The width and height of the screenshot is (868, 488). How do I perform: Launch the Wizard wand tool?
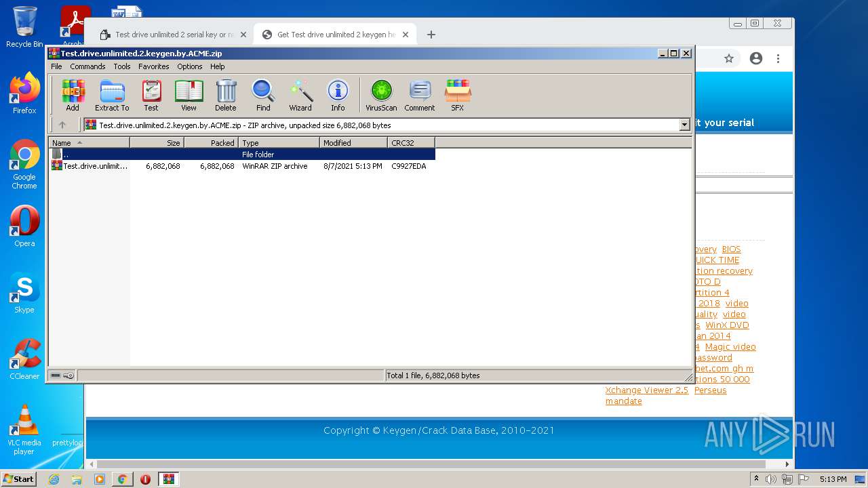click(x=300, y=95)
